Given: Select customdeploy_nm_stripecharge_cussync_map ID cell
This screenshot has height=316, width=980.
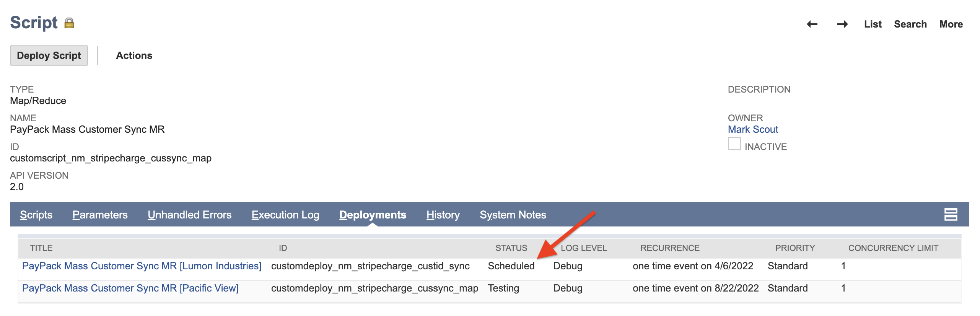Looking at the screenshot, I should pos(374,288).
